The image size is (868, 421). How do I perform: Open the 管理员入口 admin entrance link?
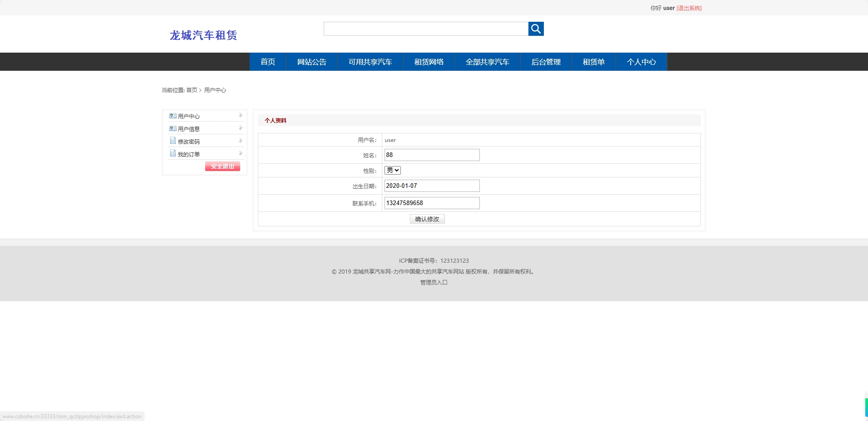(x=433, y=282)
